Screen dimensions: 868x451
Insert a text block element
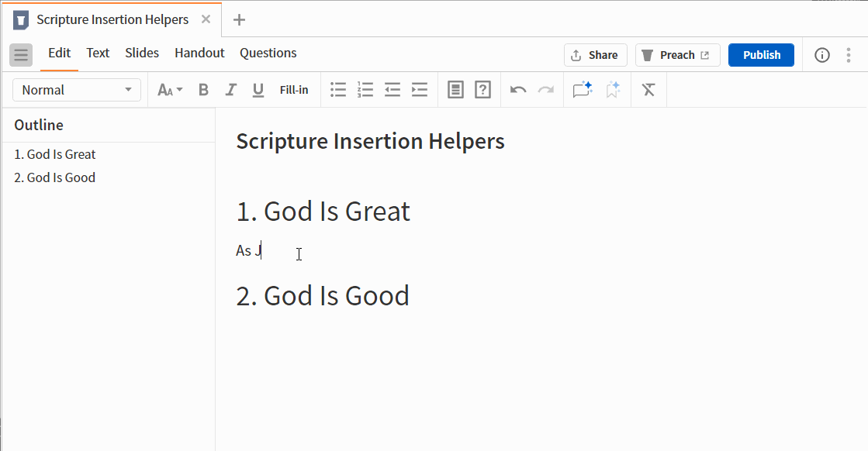(x=455, y=90)
